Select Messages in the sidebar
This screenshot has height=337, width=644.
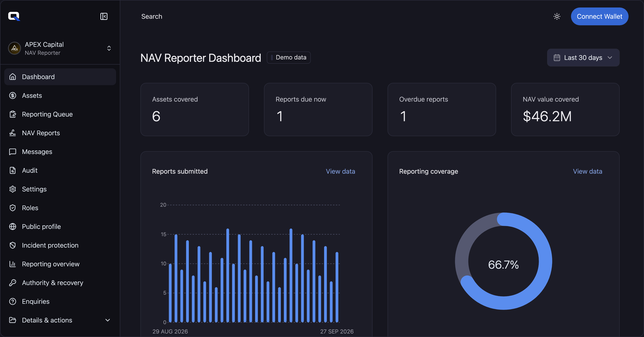coord(60,152)
